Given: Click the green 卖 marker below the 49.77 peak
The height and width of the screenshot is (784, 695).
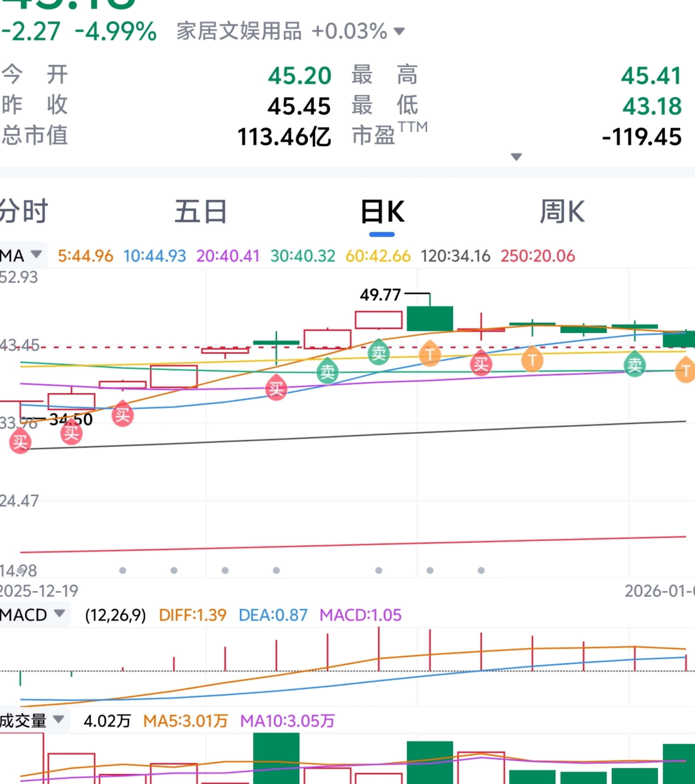Looking at the screenshot, I should pos(379,353).
